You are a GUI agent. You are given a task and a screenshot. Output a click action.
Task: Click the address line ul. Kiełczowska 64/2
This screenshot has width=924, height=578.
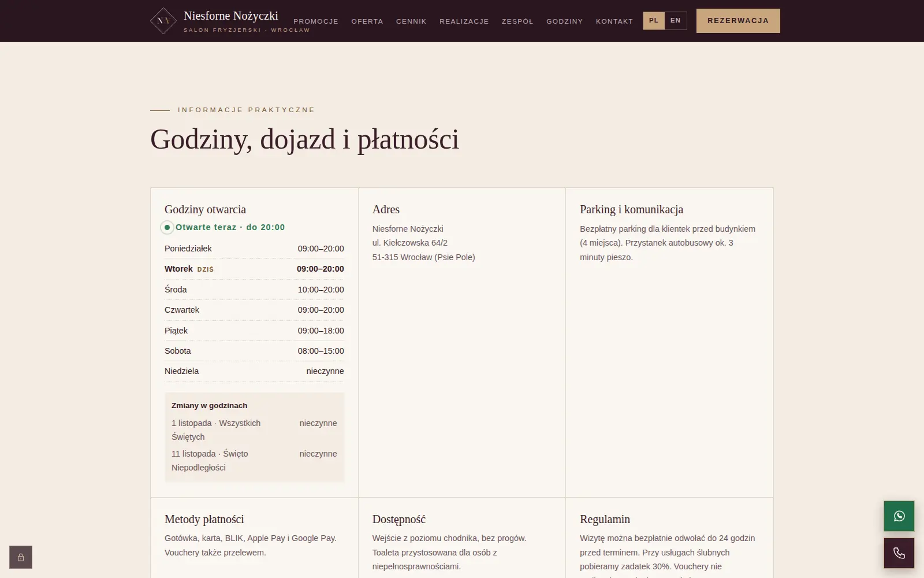click(410, 243)
